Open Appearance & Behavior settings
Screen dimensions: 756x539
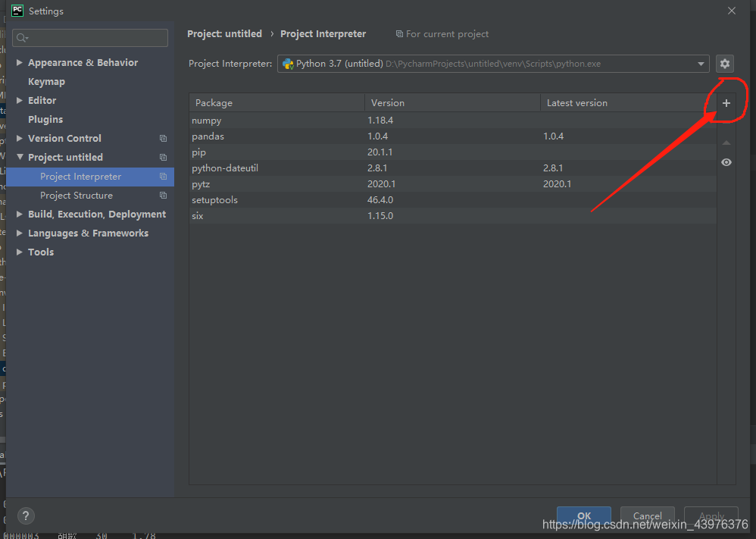(83, 63)
